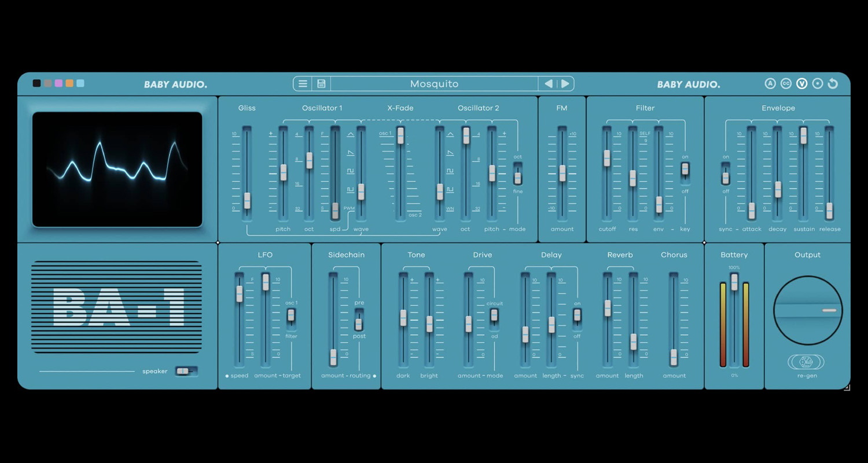This screenshot has height=463, width=868.
Task: Click Oscillator 2 oct slider handle
Action: [466, 135]
